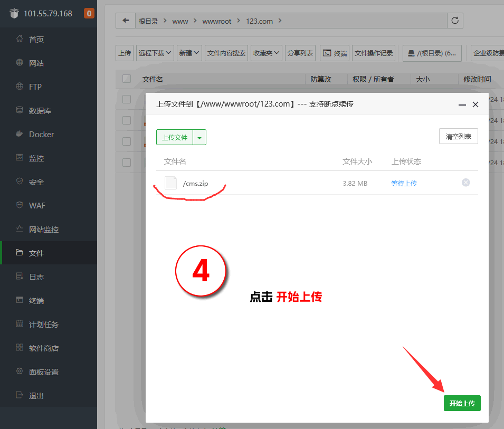Click the Docker icon in the sidebar
The width and height of the screenshot is (504, 429).
20,134
